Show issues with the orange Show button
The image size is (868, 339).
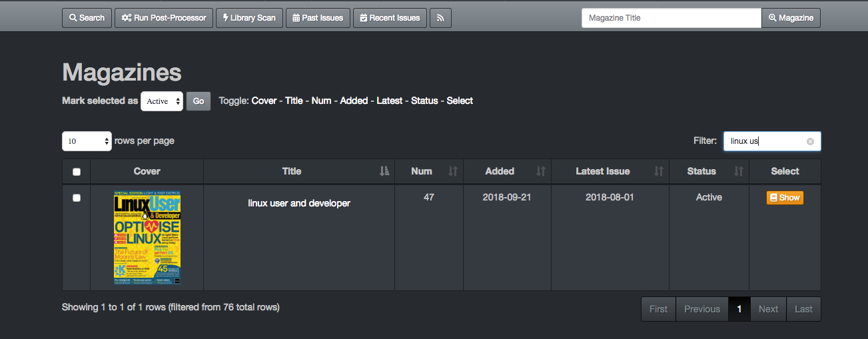click(x=785, y=198)
